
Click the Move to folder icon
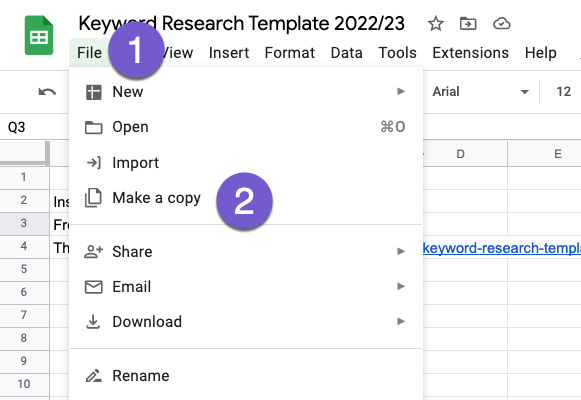point(468,24)
